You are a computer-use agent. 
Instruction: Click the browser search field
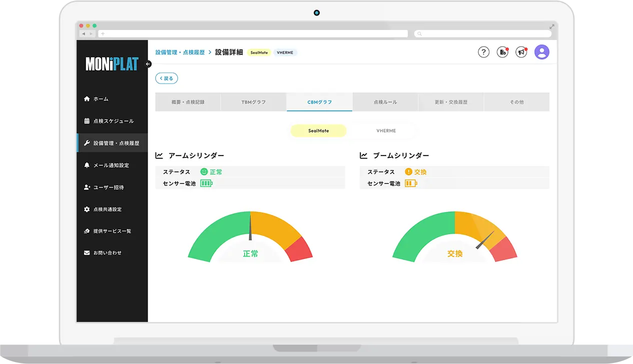[x=483, y=33]
